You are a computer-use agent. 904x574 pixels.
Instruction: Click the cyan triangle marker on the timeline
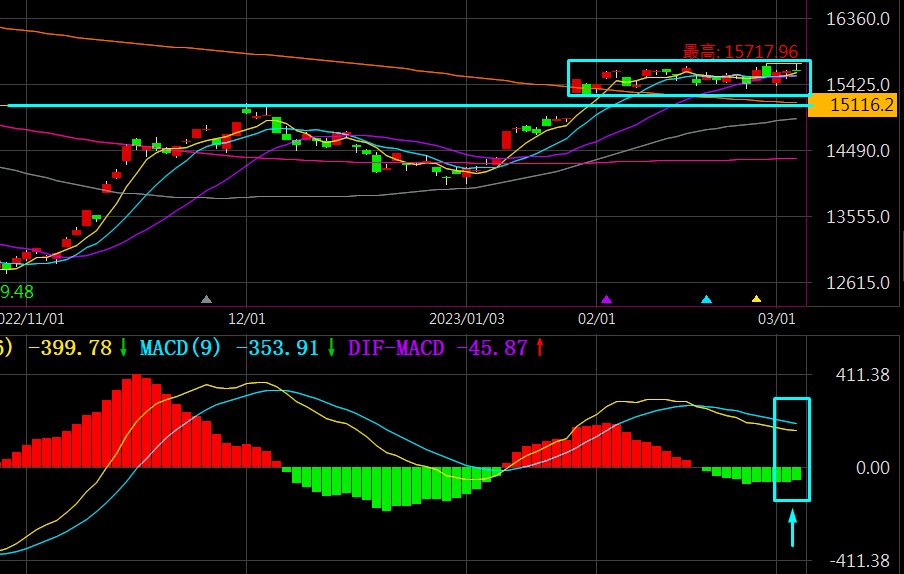pyautogui.click(x=707, y=299)
